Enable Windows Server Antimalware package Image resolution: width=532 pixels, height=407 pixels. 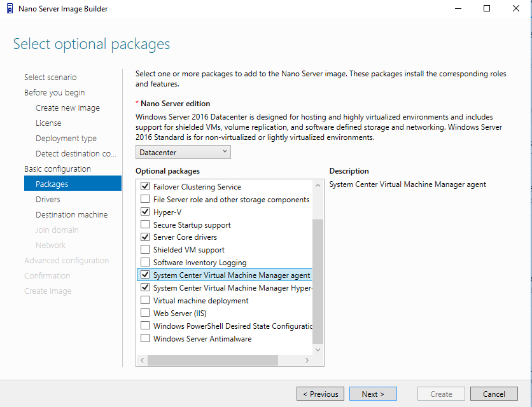coord(145,338)
